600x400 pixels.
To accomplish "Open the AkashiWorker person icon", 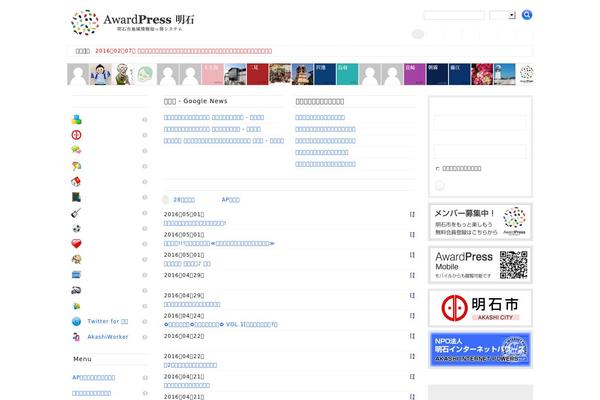I will click(77, 337).
